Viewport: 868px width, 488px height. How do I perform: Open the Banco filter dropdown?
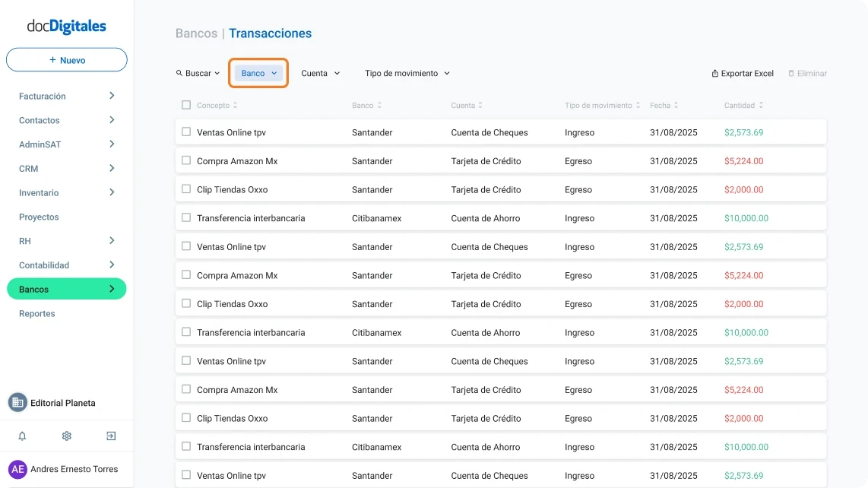pyautogui.click(x=258, y=73)
